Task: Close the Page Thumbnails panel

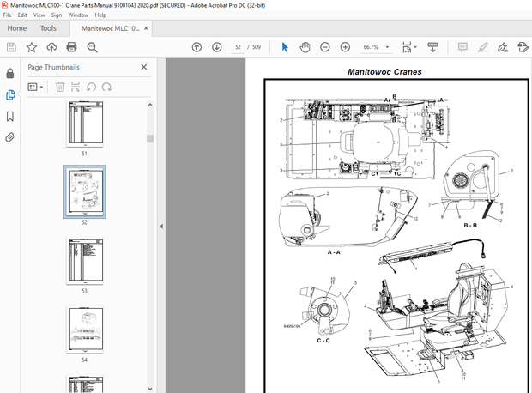Action: pos(144,67)
